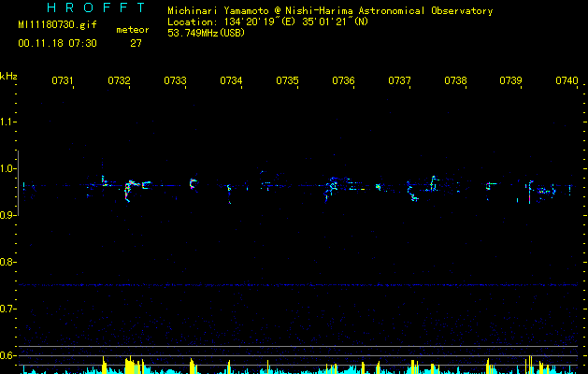The height and width of the screenshot is (374, 588).
Task: Click the meteor label
Action: click(133, 30)
